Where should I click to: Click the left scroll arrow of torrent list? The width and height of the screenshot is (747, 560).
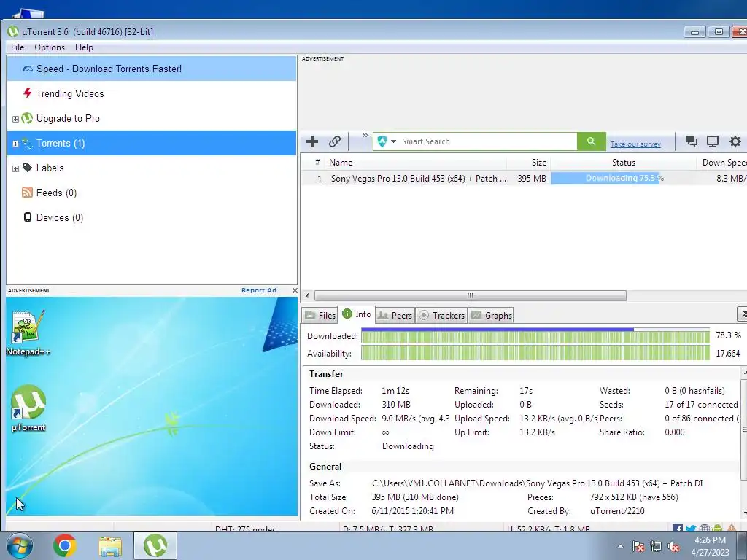307,296
